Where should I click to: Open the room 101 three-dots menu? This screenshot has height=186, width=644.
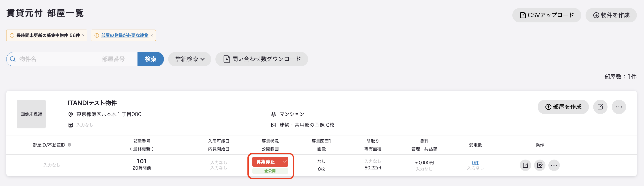554,165
